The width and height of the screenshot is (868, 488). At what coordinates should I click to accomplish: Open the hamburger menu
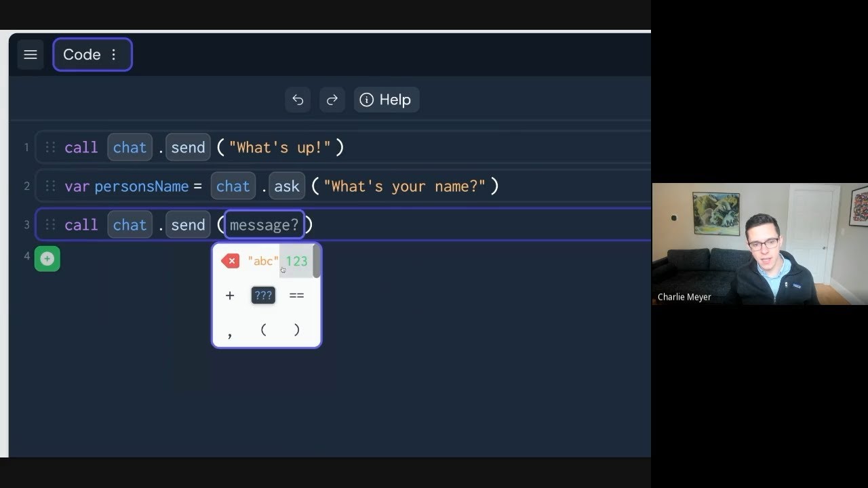click(x=31, y=54)
